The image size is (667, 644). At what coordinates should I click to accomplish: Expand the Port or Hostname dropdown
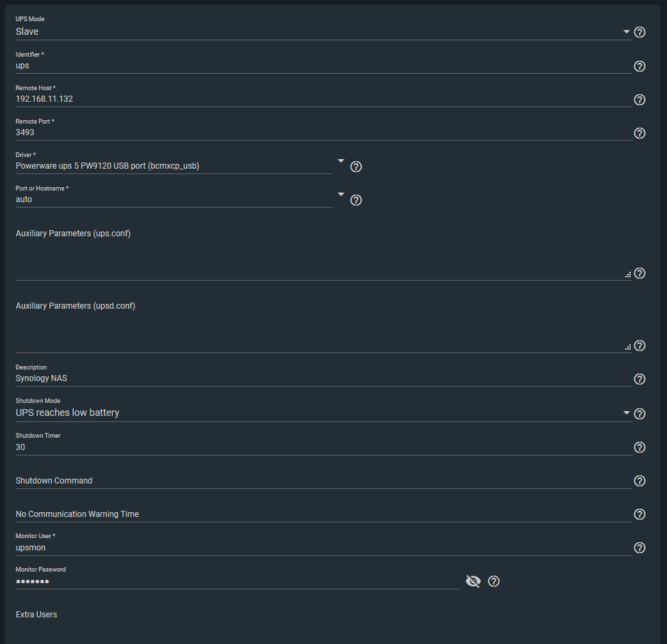tap(180, 199)
